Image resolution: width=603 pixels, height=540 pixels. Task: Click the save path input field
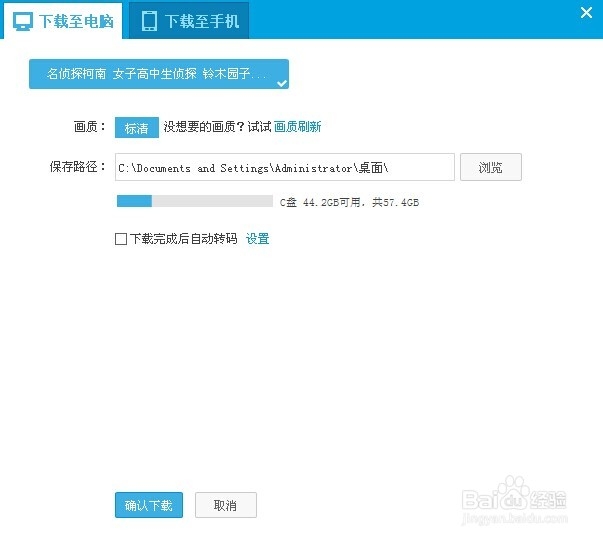click(x=285, y=167)
